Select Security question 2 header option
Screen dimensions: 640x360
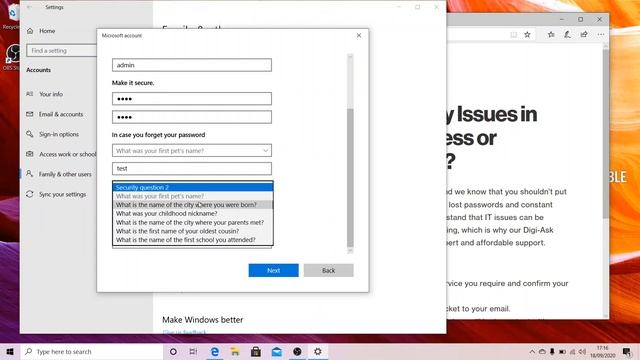pos(193,187)
